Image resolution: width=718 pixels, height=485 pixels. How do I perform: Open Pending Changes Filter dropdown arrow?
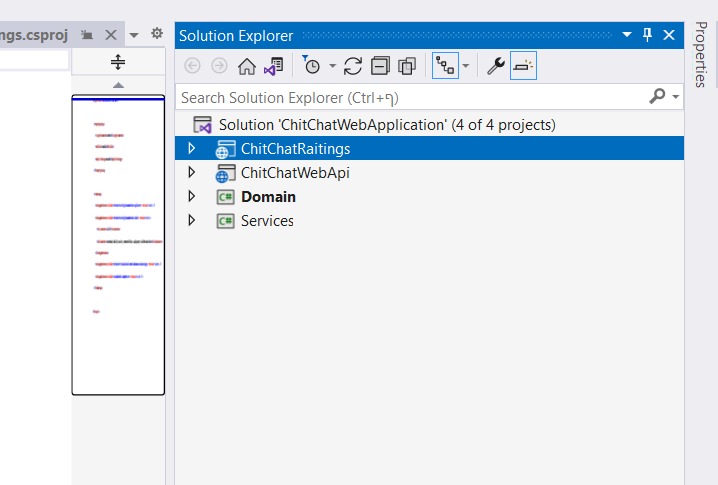click(x=333, y=66)
